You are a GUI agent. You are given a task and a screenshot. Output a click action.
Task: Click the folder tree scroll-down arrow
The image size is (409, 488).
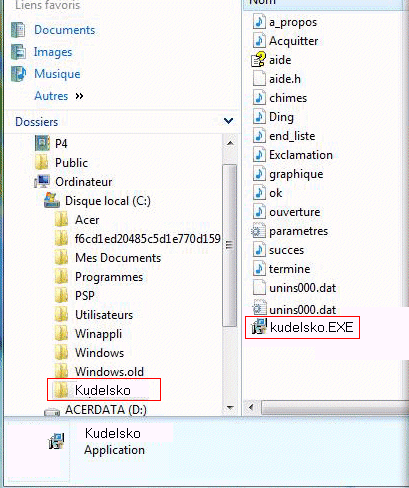click(x=230, y=407)
